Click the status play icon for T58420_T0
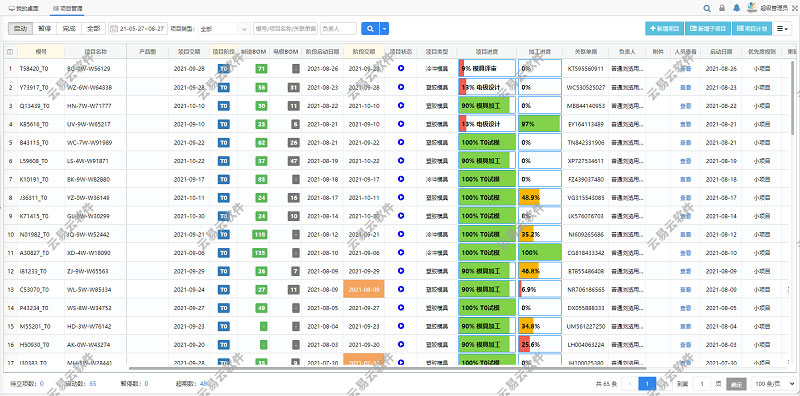This screenshot has width=800, height=396. click(x=401, y=68)
